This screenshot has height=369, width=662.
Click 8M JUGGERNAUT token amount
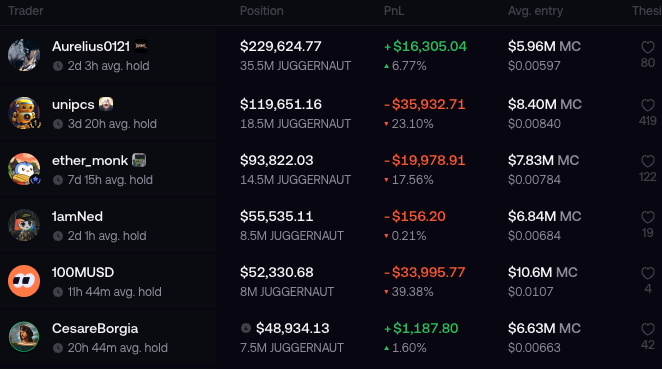click(287, 292)
